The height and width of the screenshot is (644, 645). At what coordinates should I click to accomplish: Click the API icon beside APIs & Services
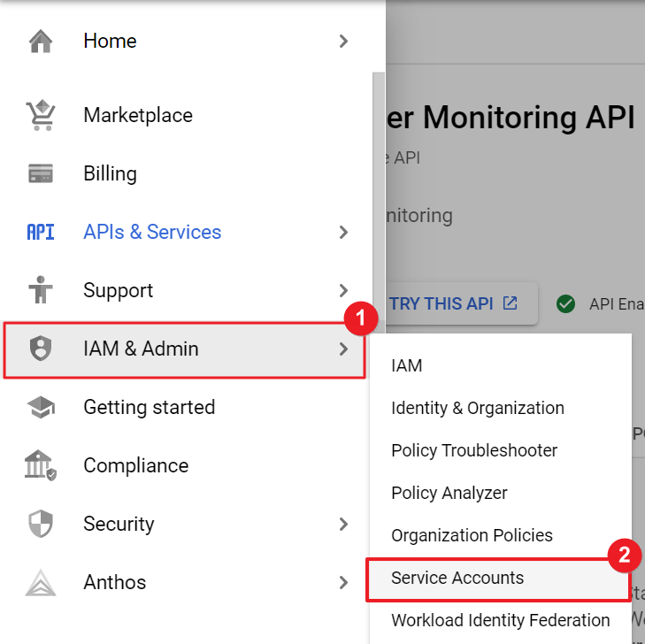41,232
